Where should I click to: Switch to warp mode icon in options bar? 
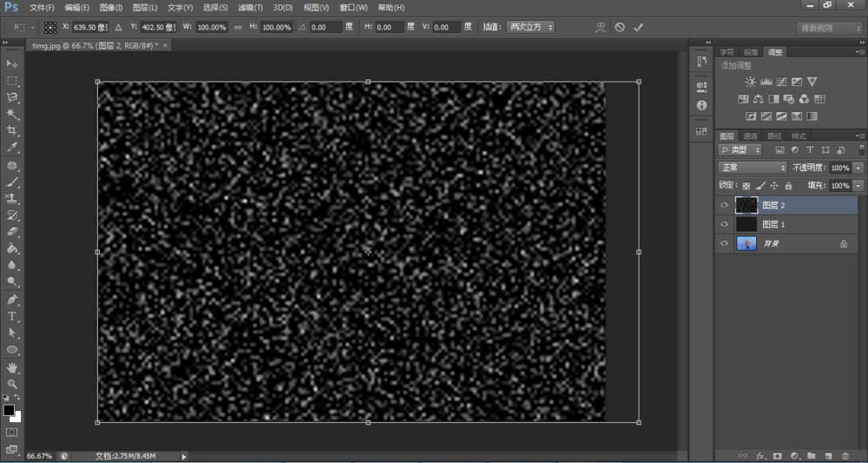click(600, 28)
